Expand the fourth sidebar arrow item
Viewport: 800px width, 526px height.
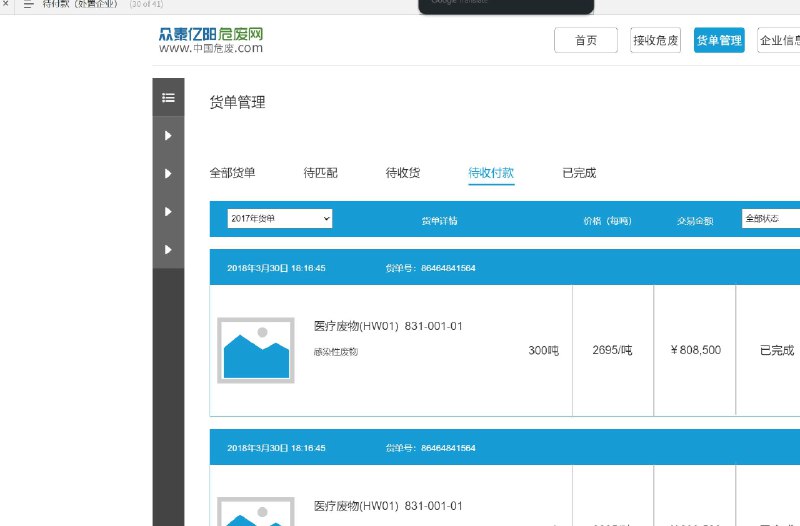(x=168, y=249)
